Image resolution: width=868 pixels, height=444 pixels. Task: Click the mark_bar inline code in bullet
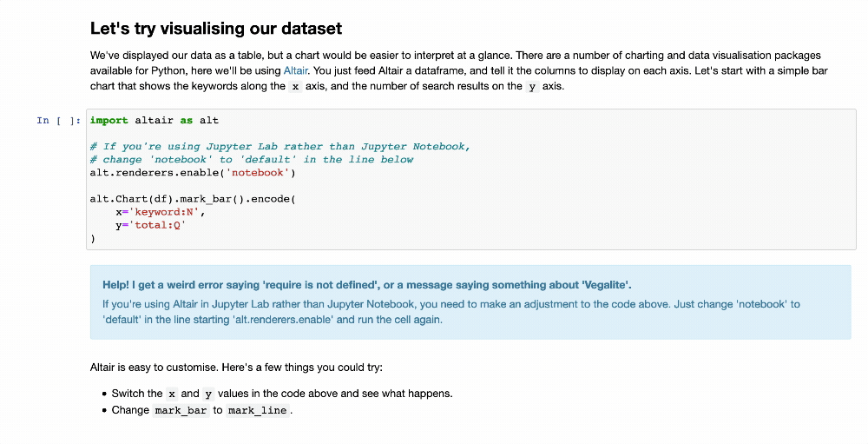click(x=181, y=411)
